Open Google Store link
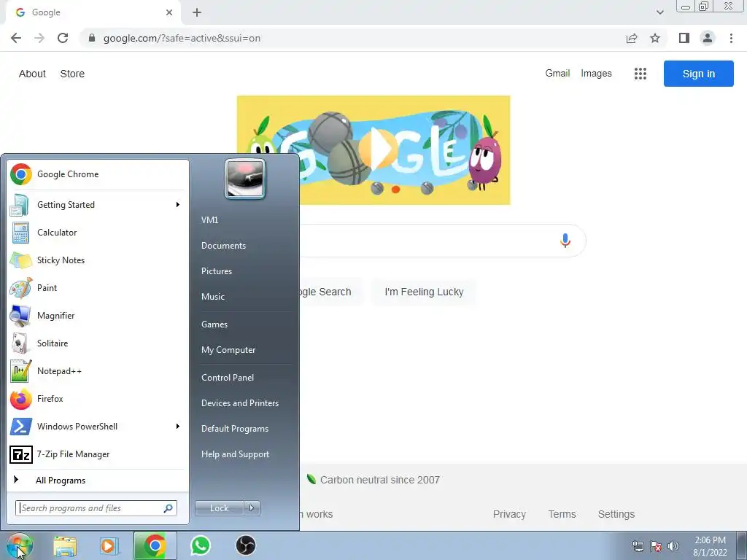The image size is (747, 560). (72, 74)
